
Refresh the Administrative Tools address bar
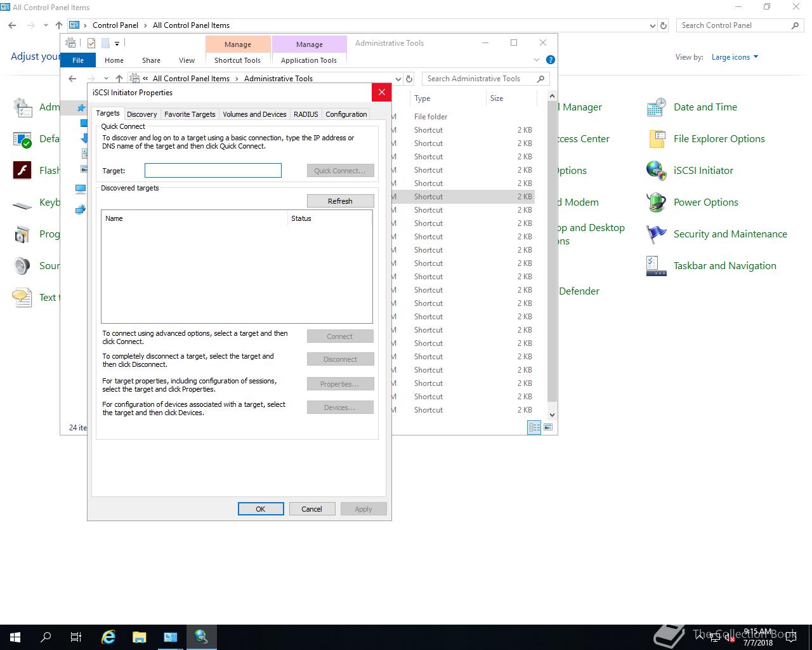[409, 79]
